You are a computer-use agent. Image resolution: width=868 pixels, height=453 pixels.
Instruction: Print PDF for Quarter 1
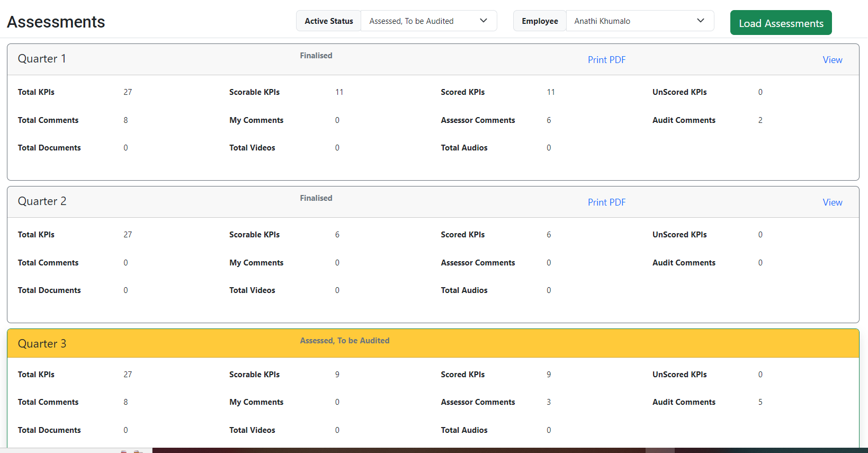[x=606, y=60]
